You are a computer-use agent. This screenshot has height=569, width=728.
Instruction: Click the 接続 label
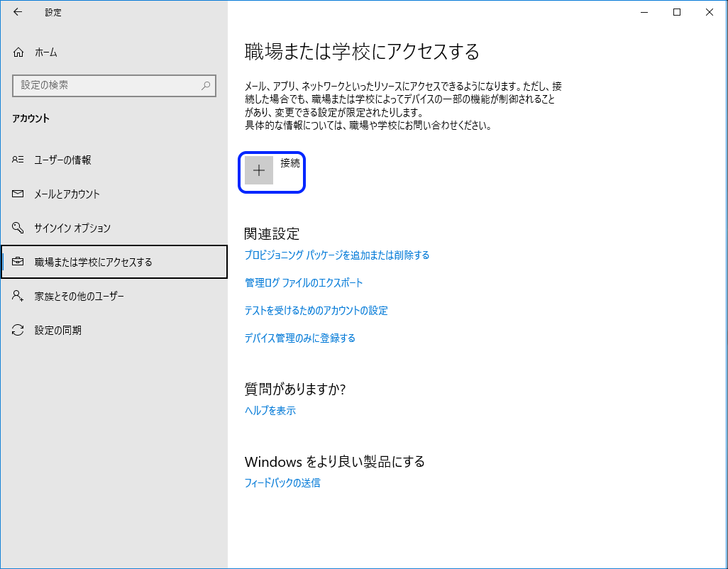(290, 163)
